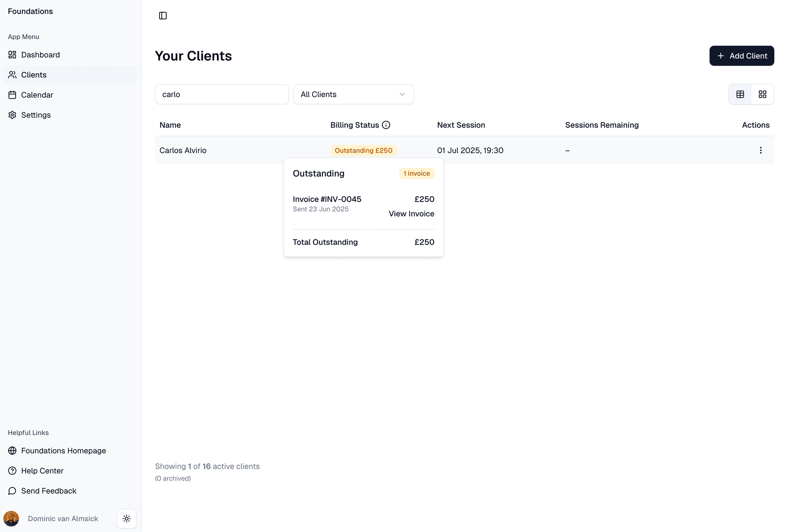Screen dimensions: 786x532
Task: Click the Dashboard grid icon
Action: (x=12, y=55)
